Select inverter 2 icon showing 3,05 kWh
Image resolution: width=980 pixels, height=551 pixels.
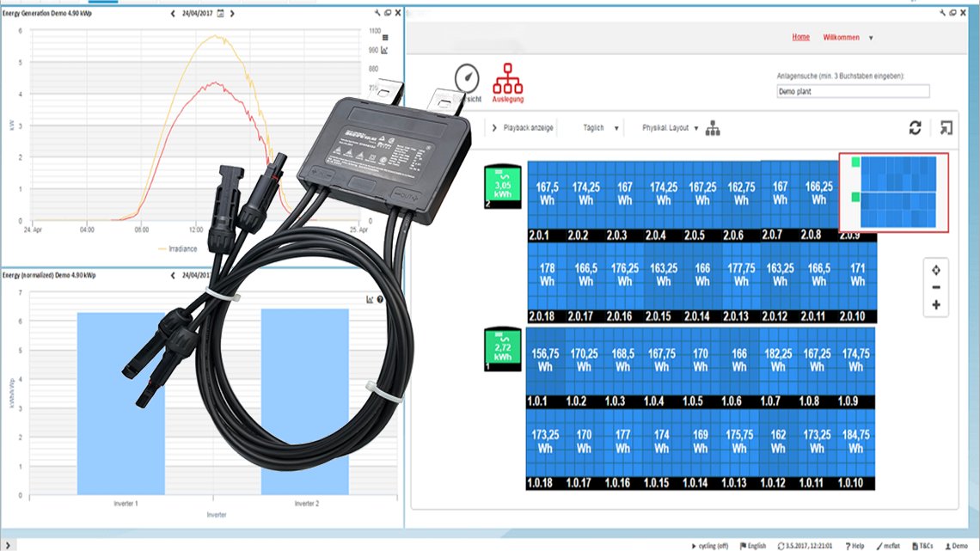[503, 187]
